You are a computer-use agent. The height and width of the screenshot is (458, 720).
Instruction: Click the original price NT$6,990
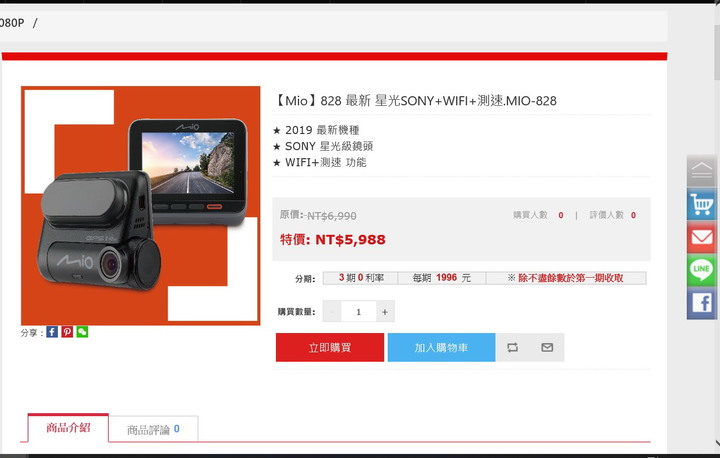click(318, 215)
